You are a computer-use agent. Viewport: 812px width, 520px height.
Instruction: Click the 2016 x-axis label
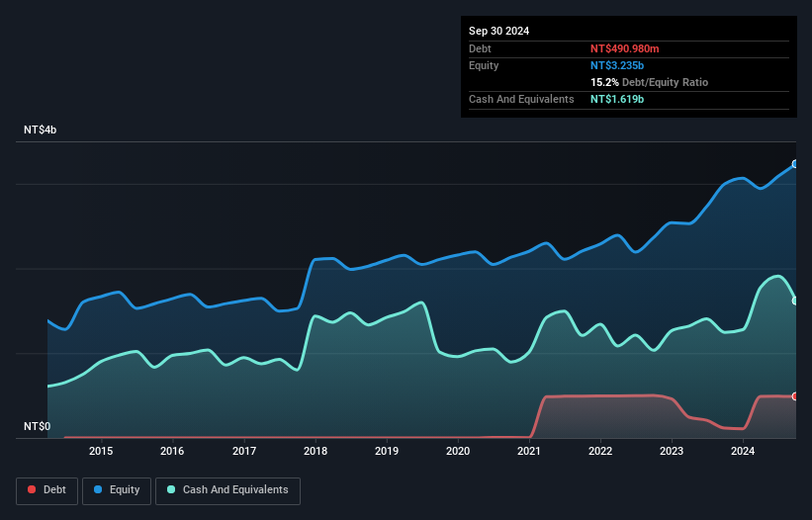click(172, 451)
